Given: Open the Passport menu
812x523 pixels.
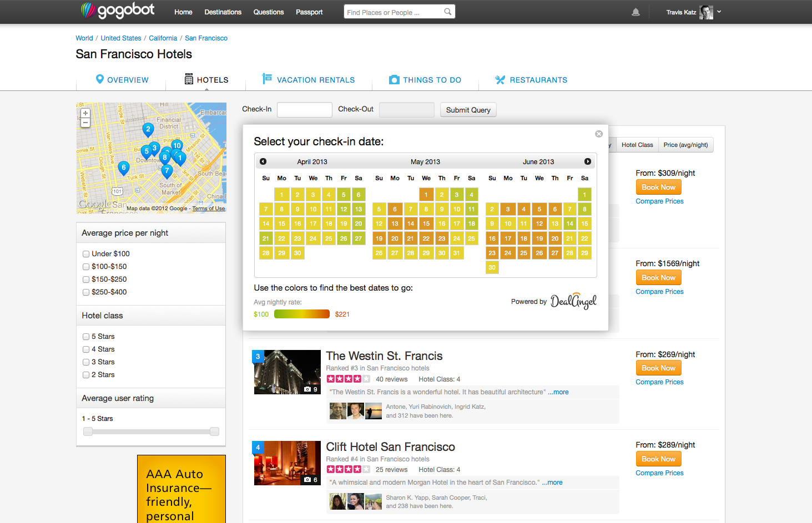Looking at the screenshot, I should [x=309, y=12].
